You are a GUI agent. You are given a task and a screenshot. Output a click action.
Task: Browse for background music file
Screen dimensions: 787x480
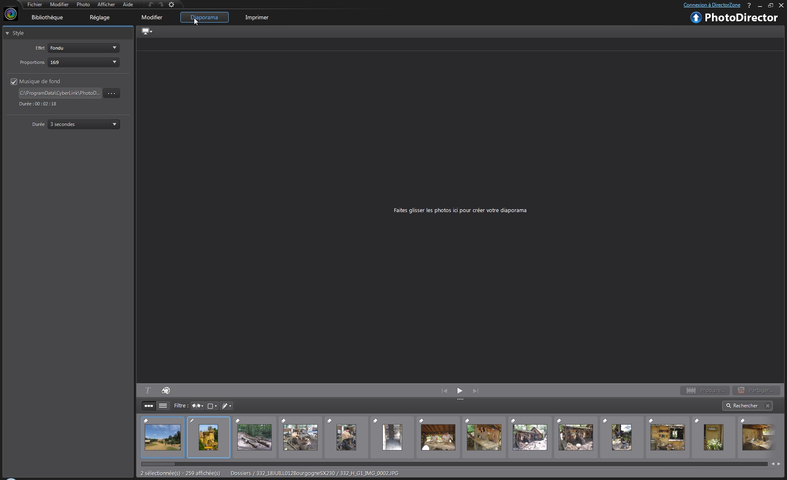pos(112,93)
